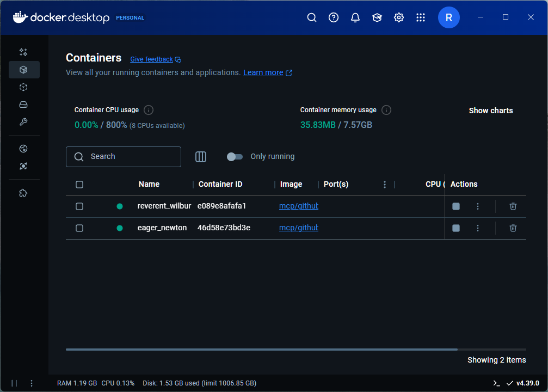Viewport: 548px width, 392px height.
Task: Open the Extensions puzzle icon
Action: pos(23,192)
